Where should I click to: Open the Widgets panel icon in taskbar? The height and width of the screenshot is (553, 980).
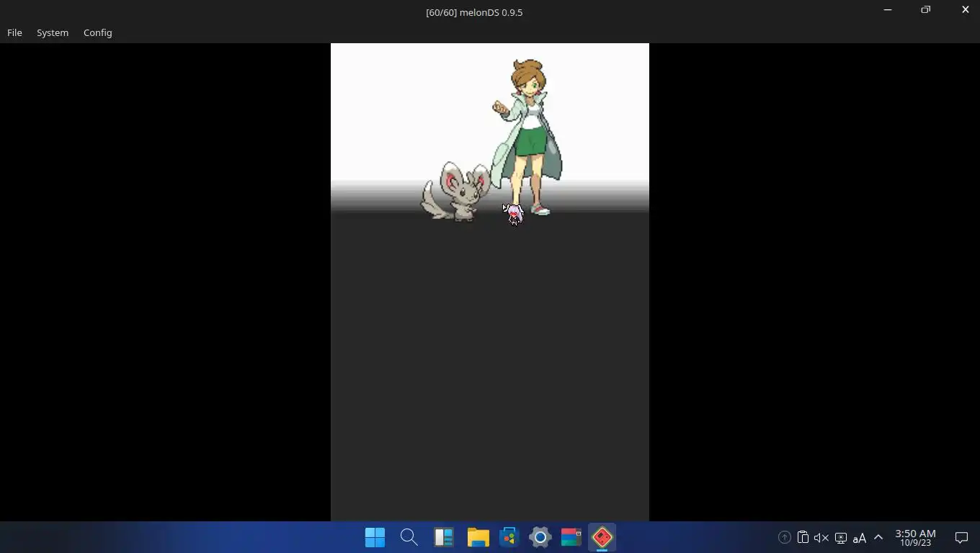pos(443,537)
